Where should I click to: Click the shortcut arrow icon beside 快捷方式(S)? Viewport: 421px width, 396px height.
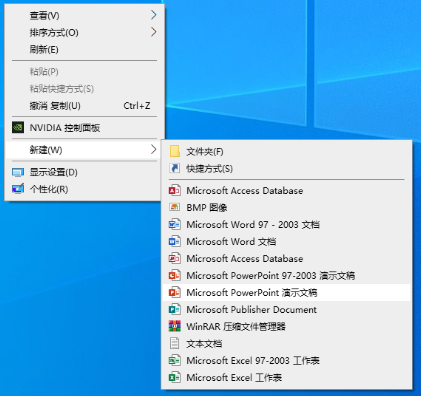click(x=175, y=168)
